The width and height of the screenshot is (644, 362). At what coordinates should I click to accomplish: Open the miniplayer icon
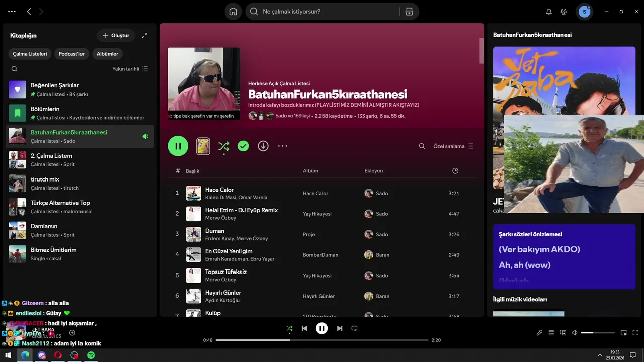tap(624, 333)
